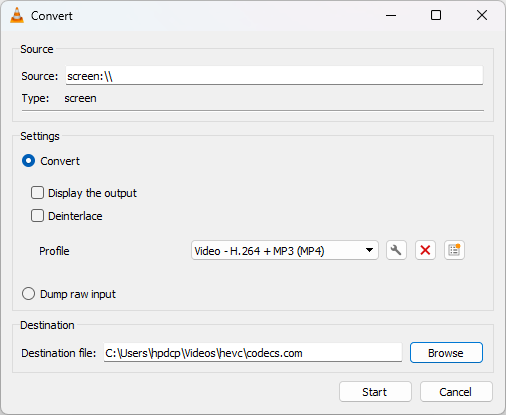Start the conversion

coord(375,392)
